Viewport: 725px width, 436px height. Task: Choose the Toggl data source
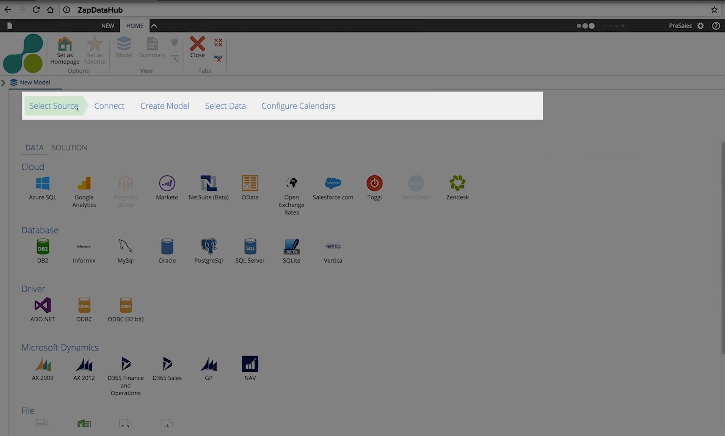(375, 188)
